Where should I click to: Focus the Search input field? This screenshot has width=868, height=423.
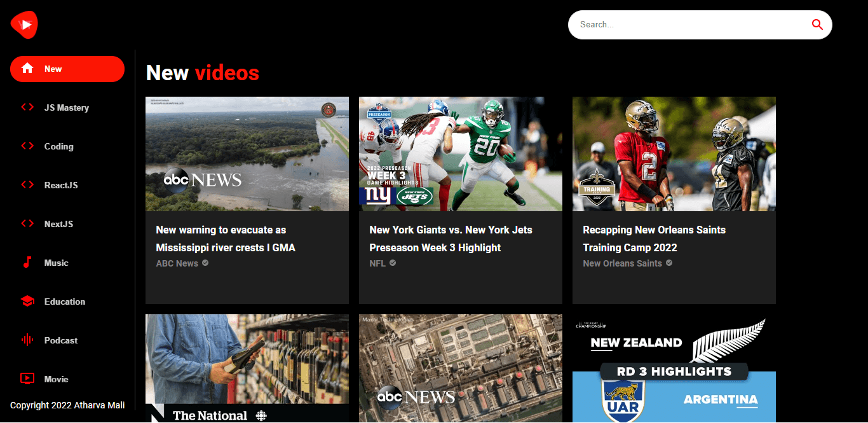(691, 25)
